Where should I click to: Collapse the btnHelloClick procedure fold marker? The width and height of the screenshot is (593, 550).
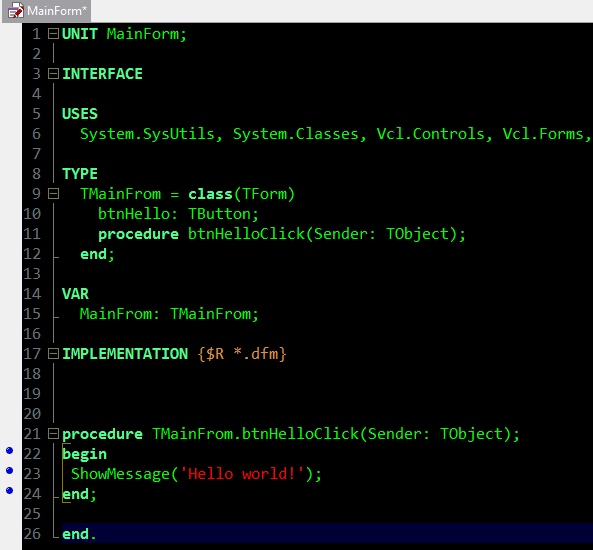53,433
